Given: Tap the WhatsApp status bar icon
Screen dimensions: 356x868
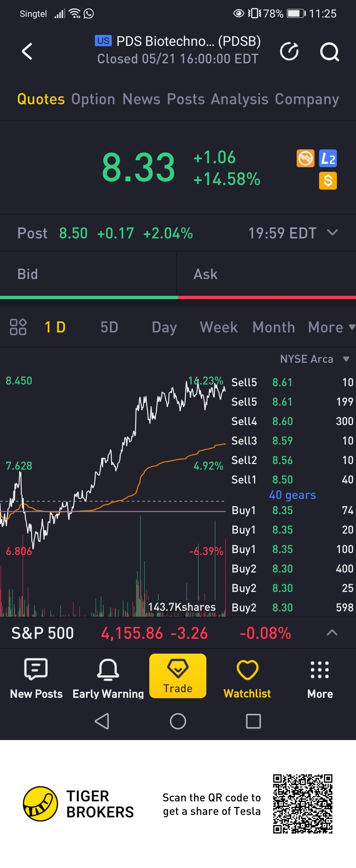Looking at the screenshot, I should [89, 14].
